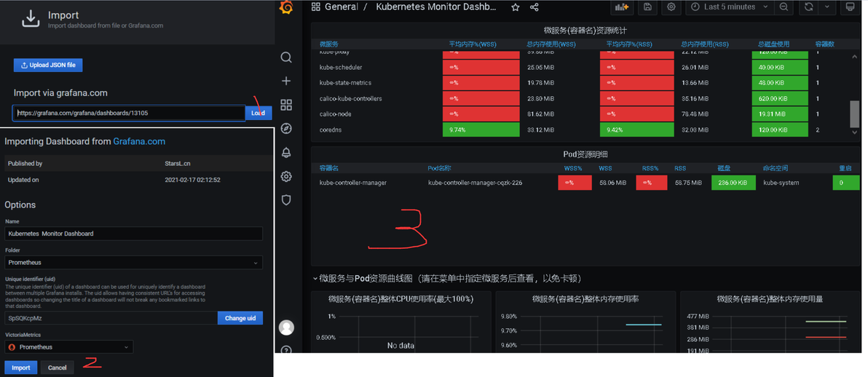Screen dimensions: 868x377
Task: Sort by 容器数 column header
Action: (825, 44)
